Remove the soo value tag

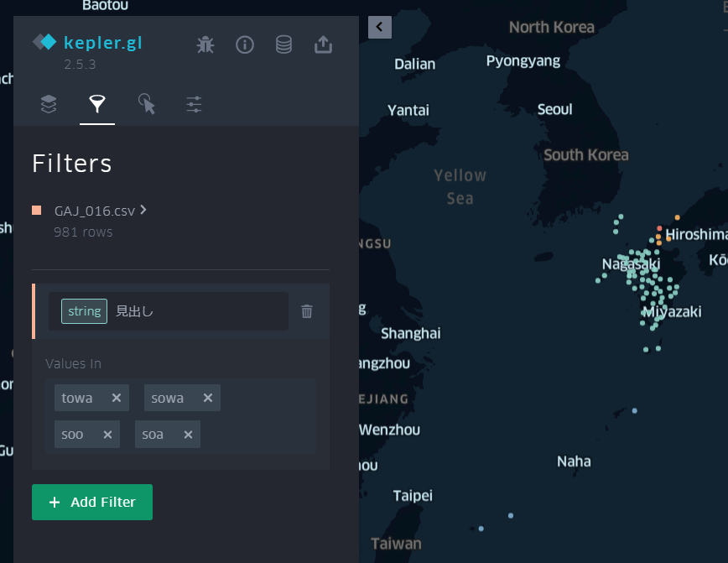click(107, 435)
